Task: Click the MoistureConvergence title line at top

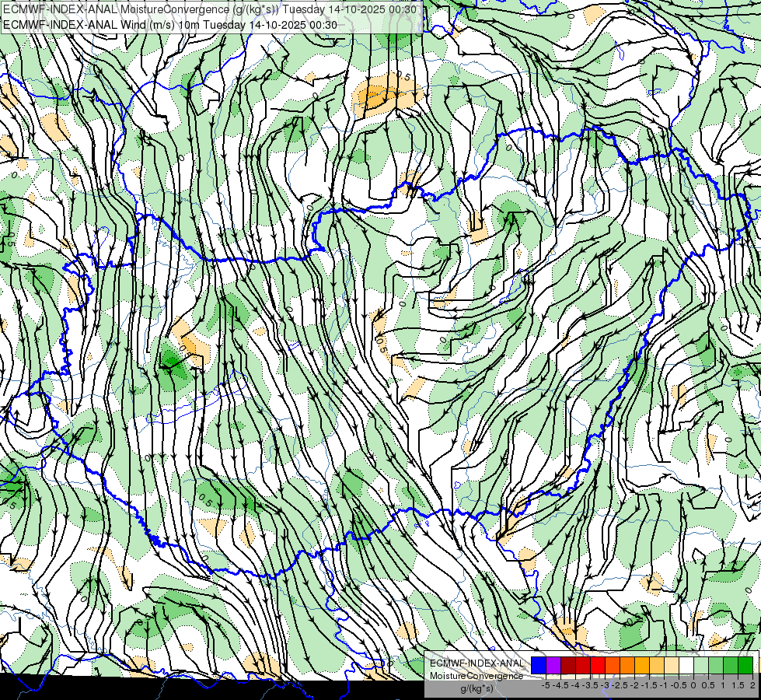Action: [210, 9]
